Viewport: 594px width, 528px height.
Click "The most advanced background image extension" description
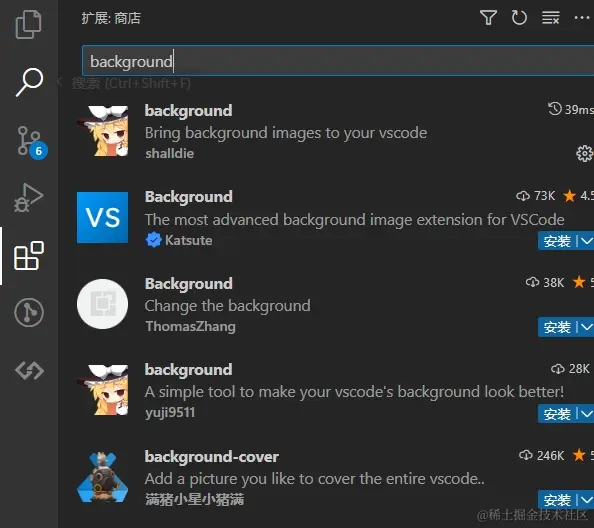click(355, 220)
